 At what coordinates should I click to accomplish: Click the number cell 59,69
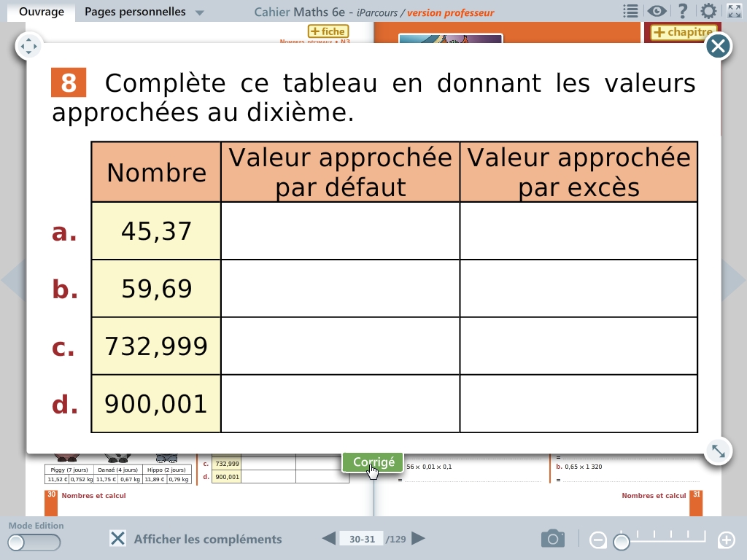coord(156,289)
